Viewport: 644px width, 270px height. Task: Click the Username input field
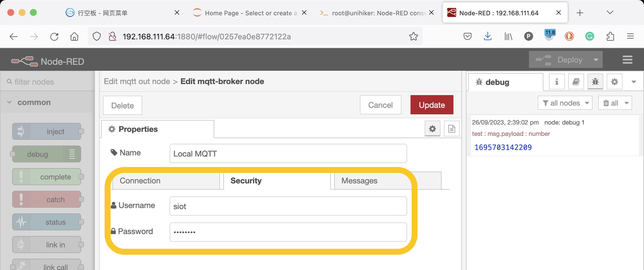point(288,206)
